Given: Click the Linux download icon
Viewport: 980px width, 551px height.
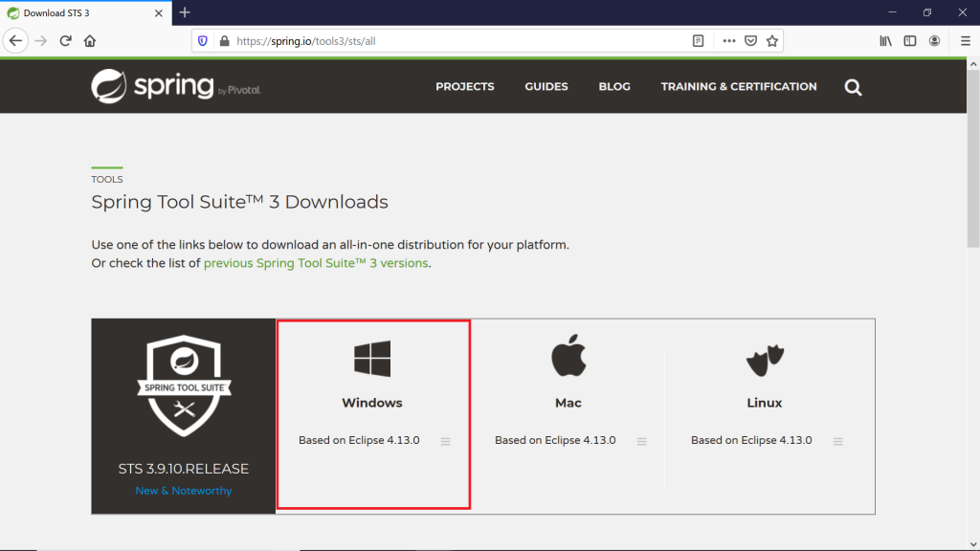Looking at the screenshot, I should point(765,361).
